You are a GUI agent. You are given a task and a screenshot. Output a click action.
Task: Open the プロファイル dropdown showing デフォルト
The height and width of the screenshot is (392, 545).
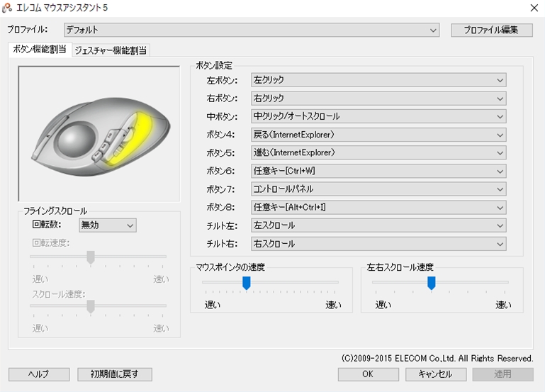coord(252,30)
